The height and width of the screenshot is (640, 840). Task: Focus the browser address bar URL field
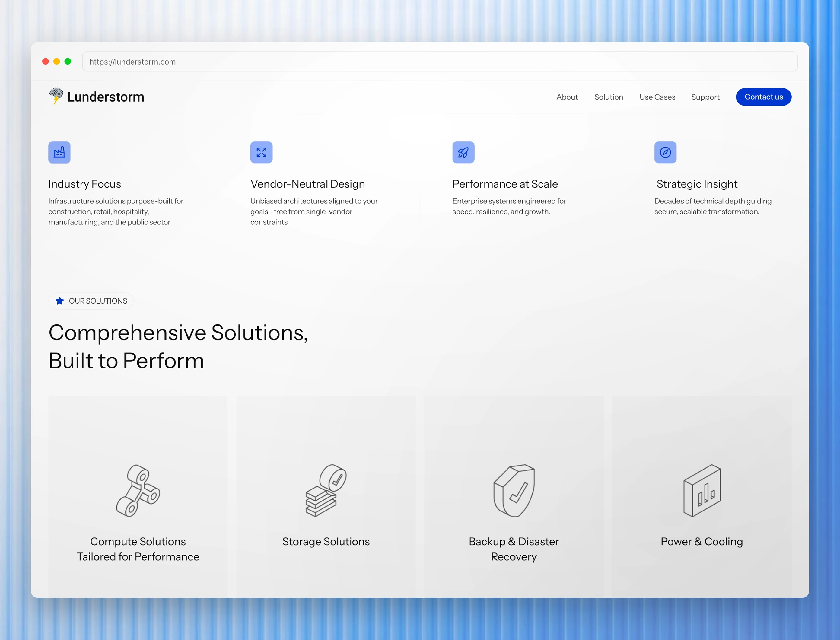tap(440, 62)
